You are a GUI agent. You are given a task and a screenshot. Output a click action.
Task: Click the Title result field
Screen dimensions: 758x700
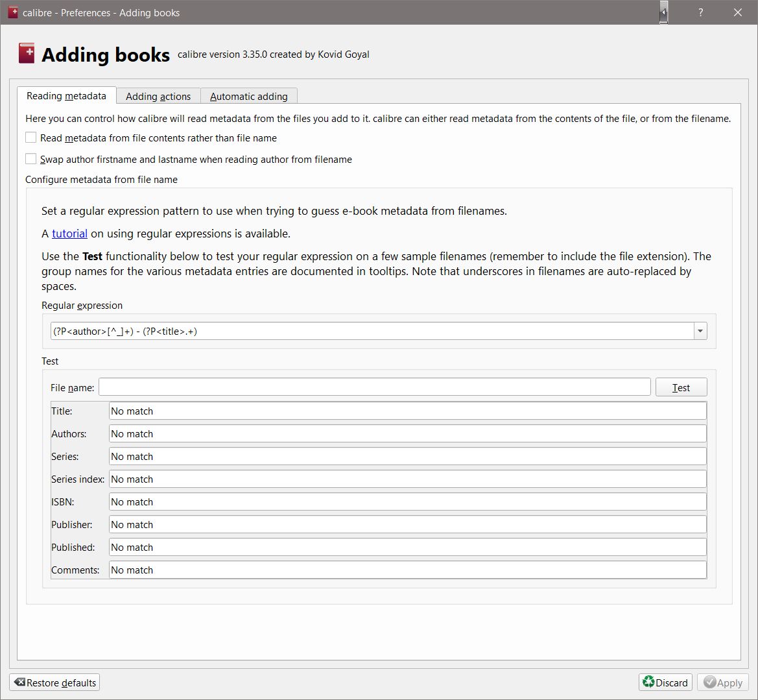coord(407,411)
